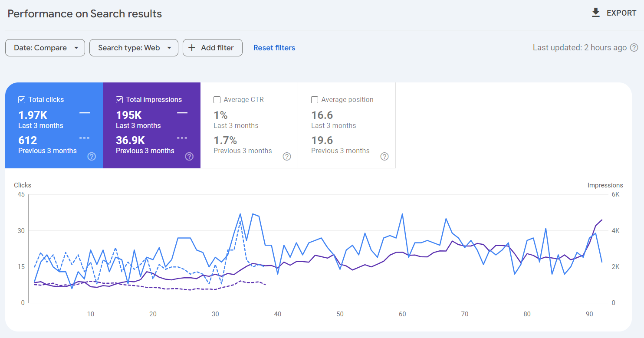Click the Date filter dropdown arrow
Viewport: 644px width, 338px height.
click(x=76, y=48)
